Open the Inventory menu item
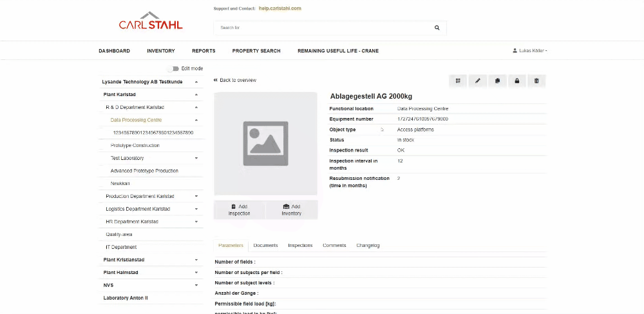Screen dimensions: 644x314 coord(160,51)
